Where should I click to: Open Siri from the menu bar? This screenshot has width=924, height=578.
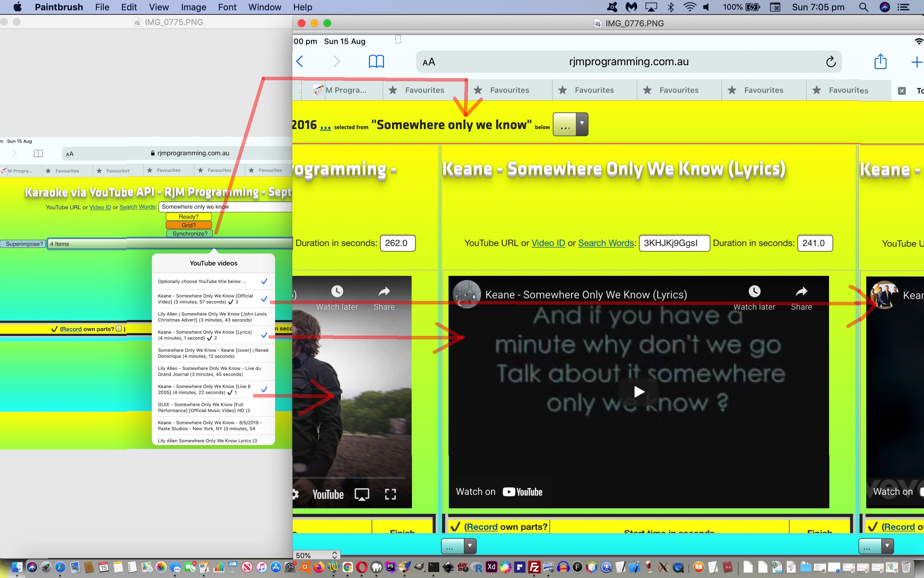[x=885, y=7]
